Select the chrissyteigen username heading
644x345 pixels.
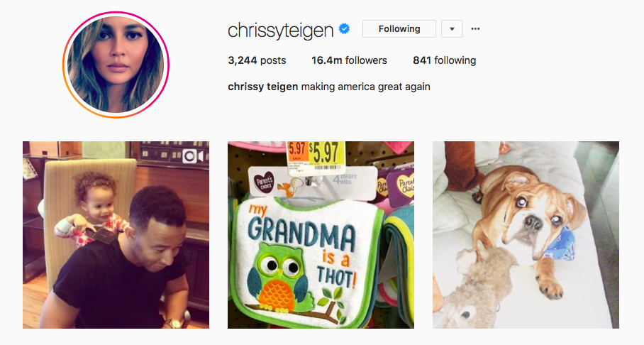coord(281,30)
